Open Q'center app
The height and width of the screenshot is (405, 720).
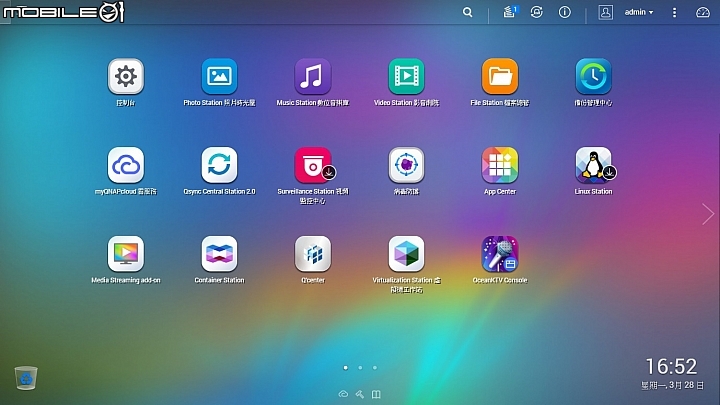pyautogui.click(x=313, y=254)
